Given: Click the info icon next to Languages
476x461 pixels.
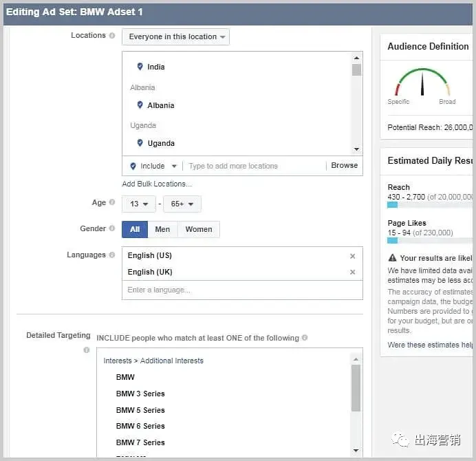Looking at the screenshot, I should pyautogui.click(x=112, y=255).
